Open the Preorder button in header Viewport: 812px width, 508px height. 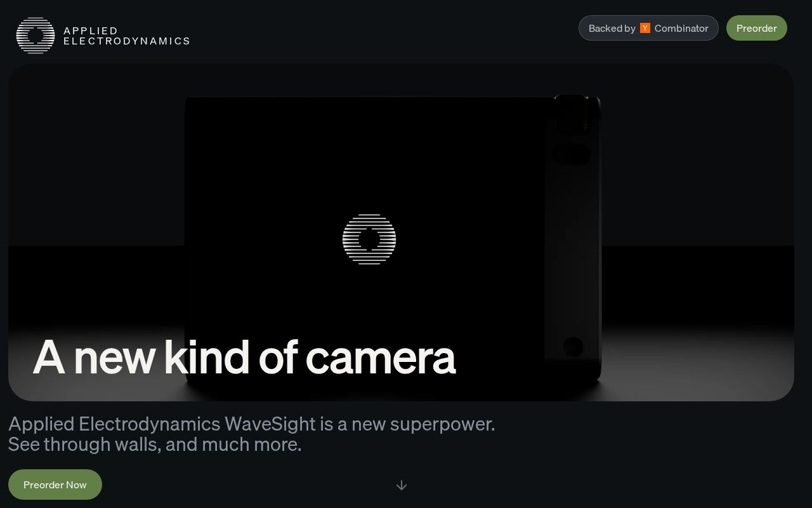point(756,28)
